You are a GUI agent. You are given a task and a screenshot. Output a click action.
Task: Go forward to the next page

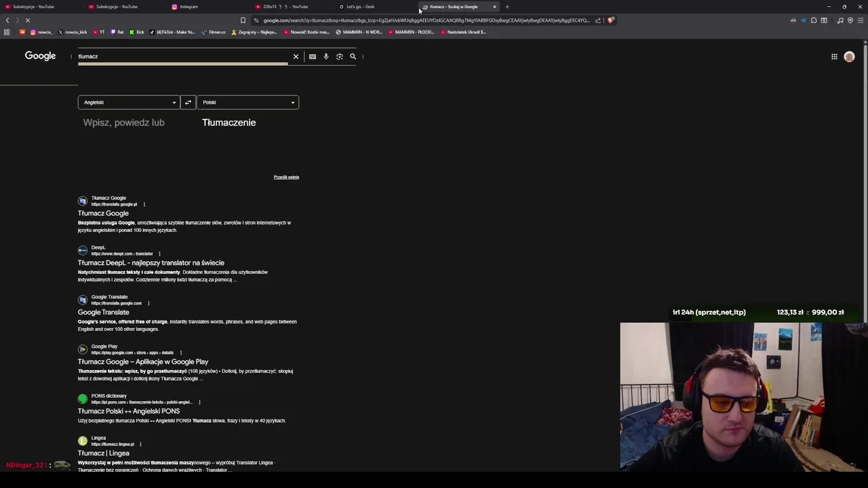(17, 20)
